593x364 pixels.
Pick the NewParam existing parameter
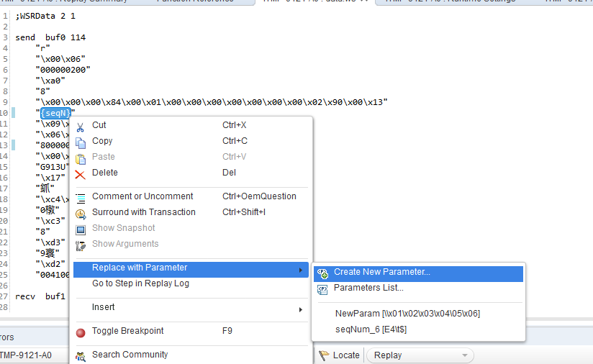point(407,314)
